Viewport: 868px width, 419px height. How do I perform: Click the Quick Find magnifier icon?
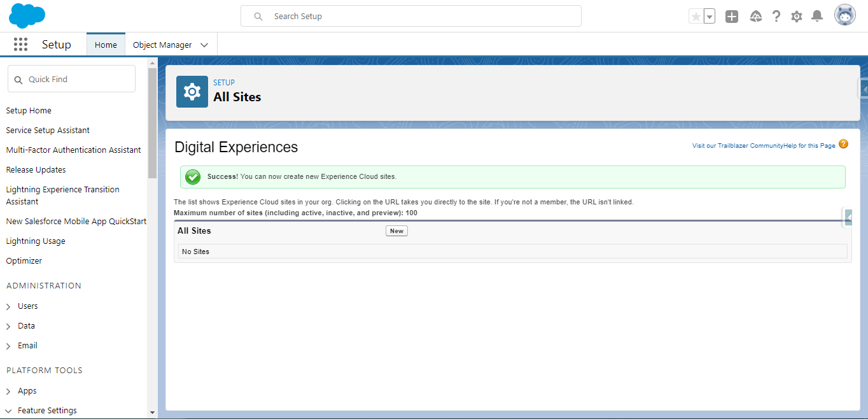click(x=18, y=80)
